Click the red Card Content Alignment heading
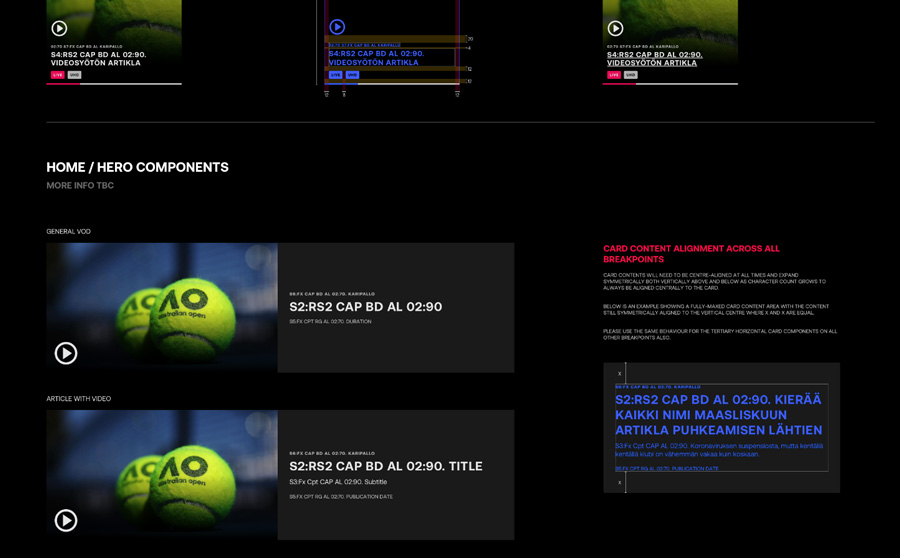 [691, 253]
